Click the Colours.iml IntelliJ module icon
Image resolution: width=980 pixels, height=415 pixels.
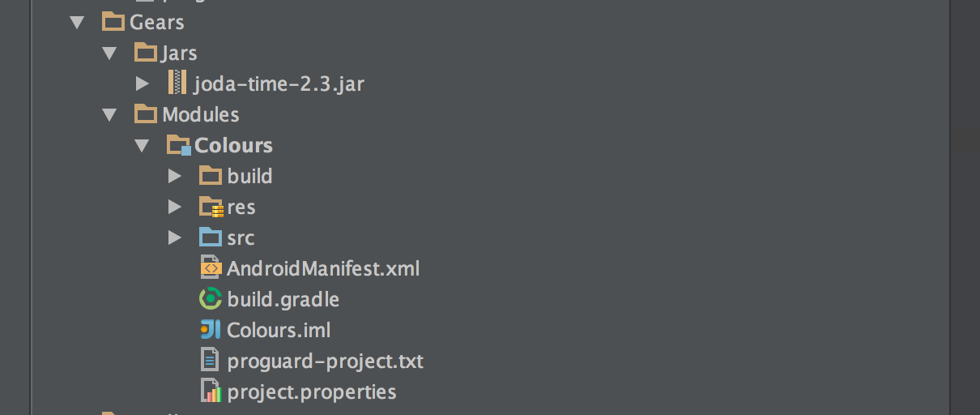pyautogui.click(x=211, y=330)
